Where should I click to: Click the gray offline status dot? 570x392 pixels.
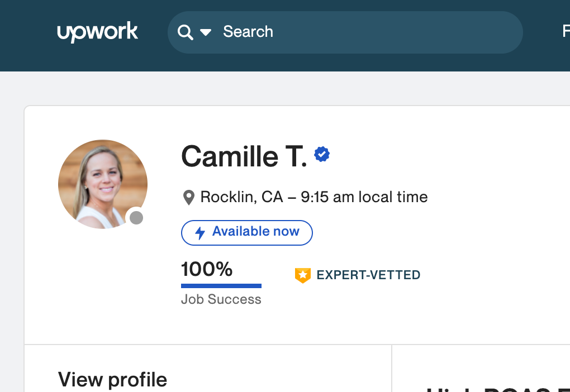tap(136, 218)
